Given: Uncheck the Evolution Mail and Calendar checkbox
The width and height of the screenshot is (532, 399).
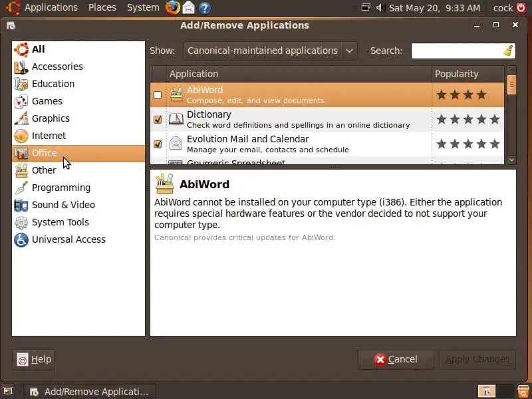Looking at the screenshot, I should coord(158,144).
